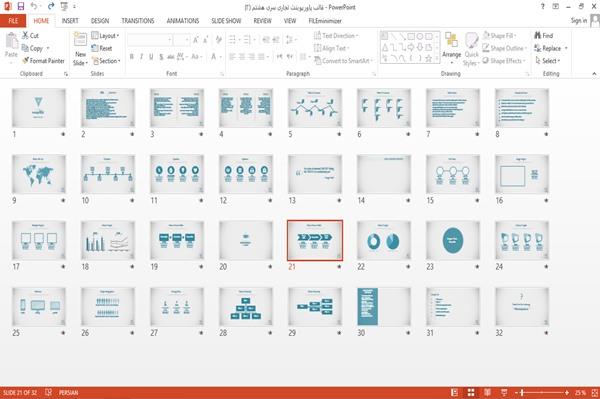Viewport: 600px width, 399px height.
Task: Open the FILE tab
Action: coord(13,21)
